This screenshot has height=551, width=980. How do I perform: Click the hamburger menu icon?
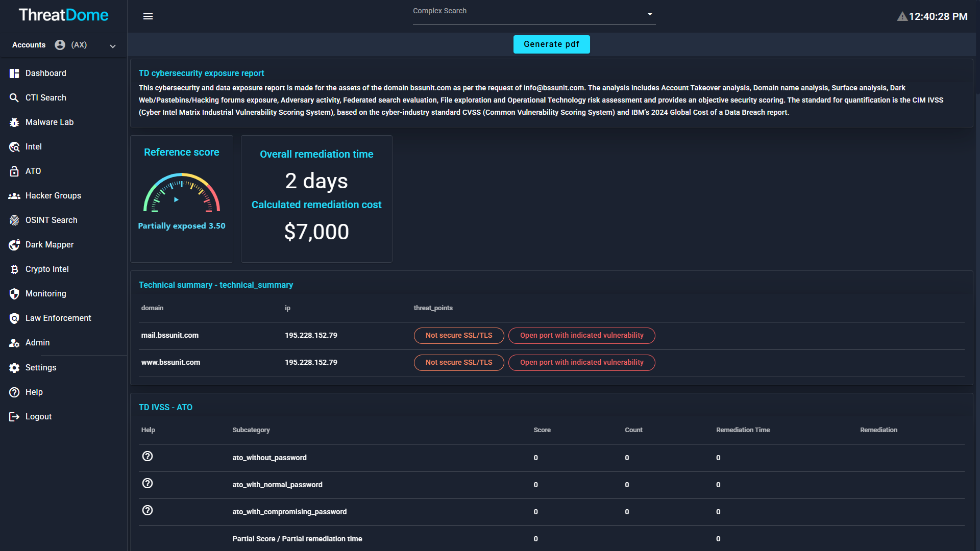pyautogui.click(x=148, y=16)
